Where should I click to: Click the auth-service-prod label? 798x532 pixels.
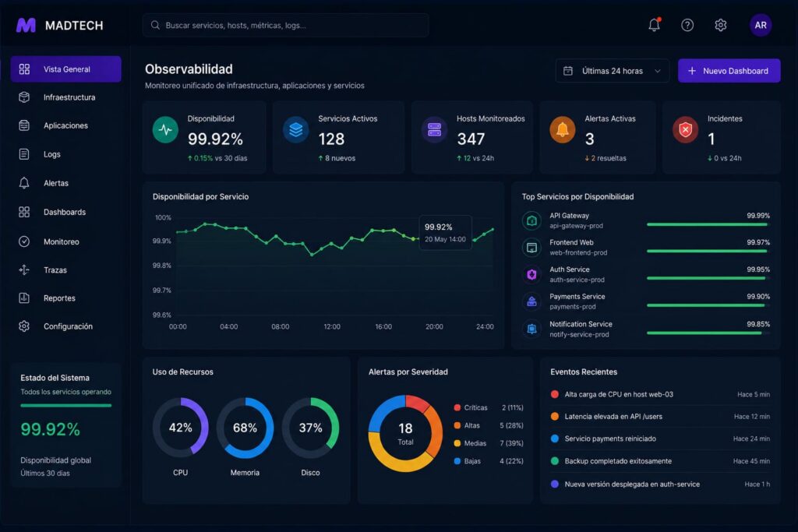coord(577,280)
